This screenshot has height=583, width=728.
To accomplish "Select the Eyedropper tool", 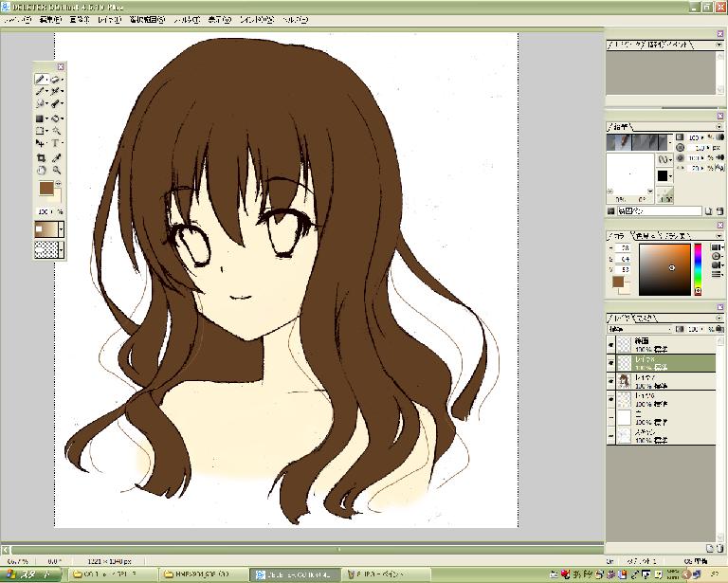I will pos(56,157).
